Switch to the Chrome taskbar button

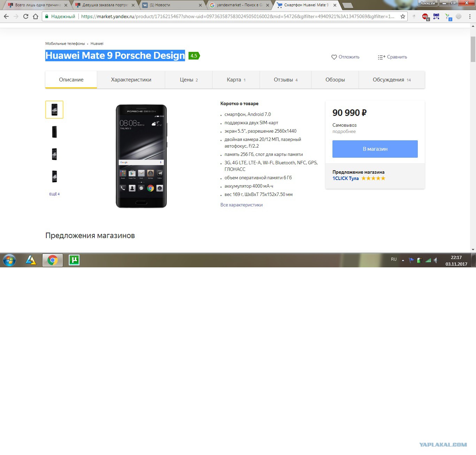coord(53,260)
